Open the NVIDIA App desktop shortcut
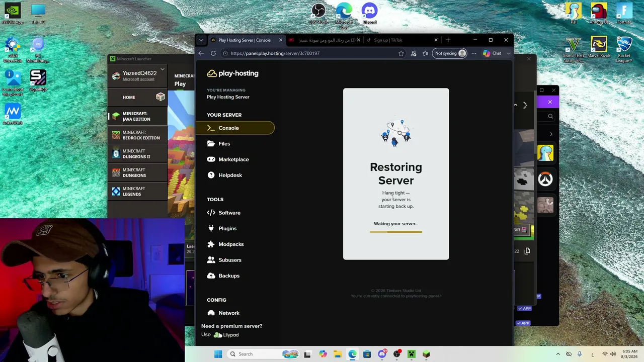644x362 pixels. point(13,14)
